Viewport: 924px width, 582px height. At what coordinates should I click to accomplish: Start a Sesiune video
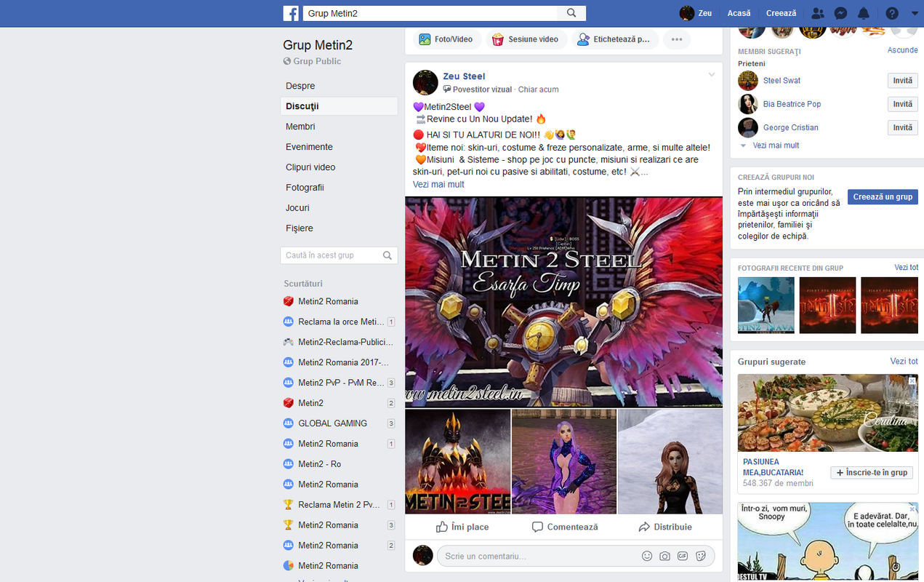click(x=525, y=39)
